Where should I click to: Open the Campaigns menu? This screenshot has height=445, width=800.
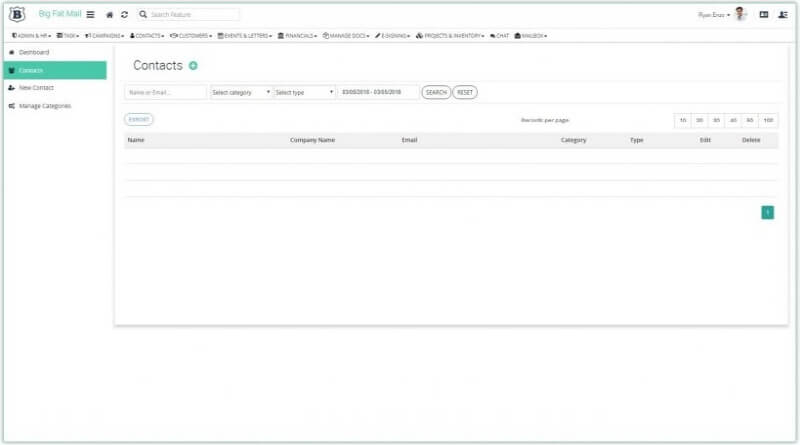point(105,36)
